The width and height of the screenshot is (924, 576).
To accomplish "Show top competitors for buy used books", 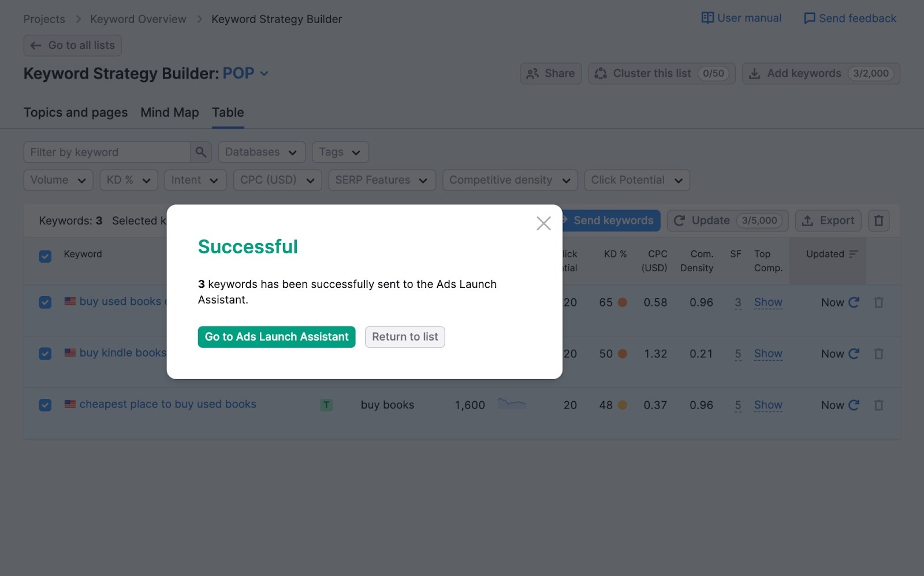I will pos(768,302).
